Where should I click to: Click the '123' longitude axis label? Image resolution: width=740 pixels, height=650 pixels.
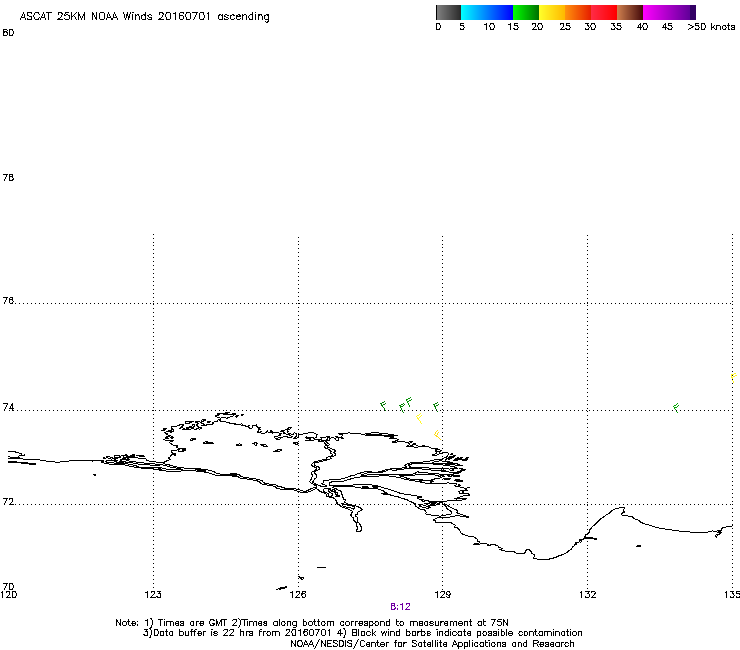(153, 594)
